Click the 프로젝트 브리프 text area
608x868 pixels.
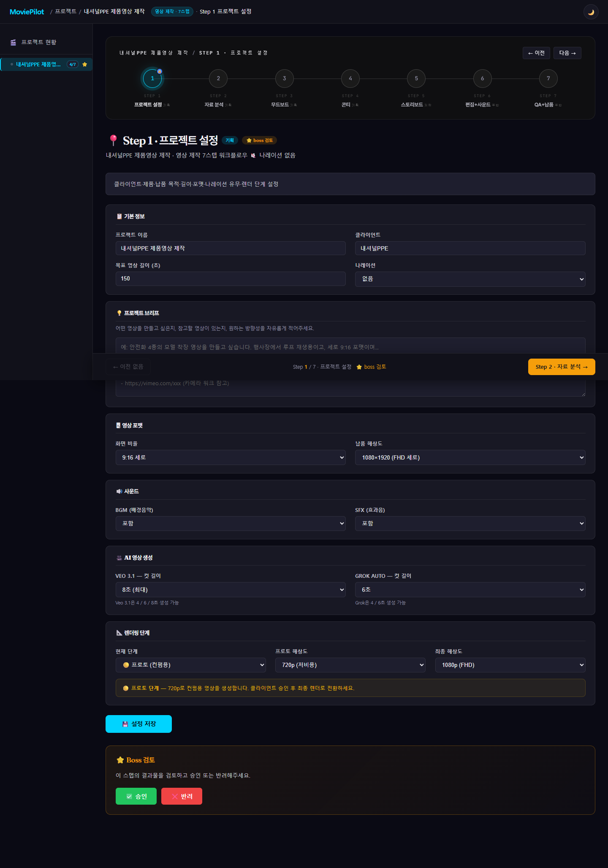pos(350,367)
